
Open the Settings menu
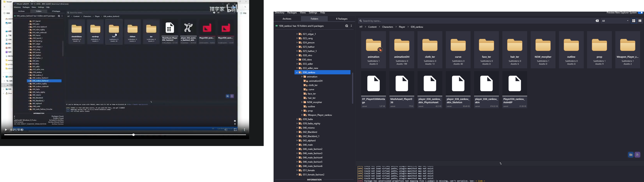(x=313, y=13)
